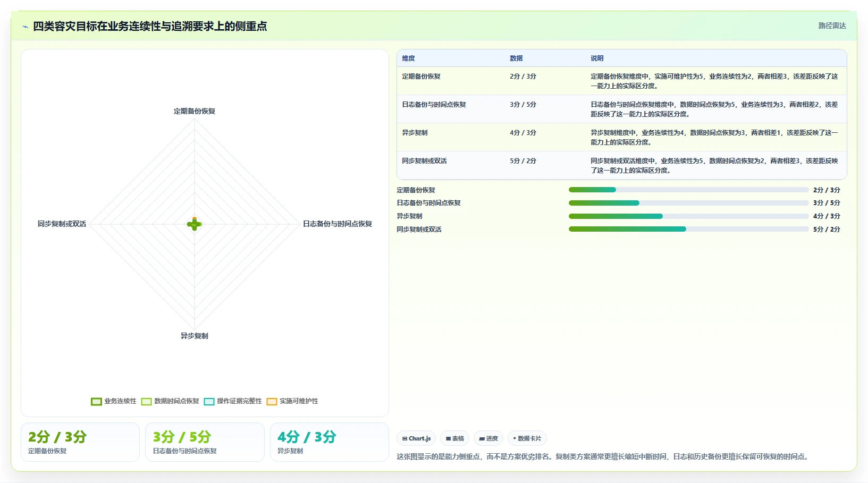
Task: Click the page title 四类容灾目标 heading
Action: pyautogui.click(x=150, y=26)
